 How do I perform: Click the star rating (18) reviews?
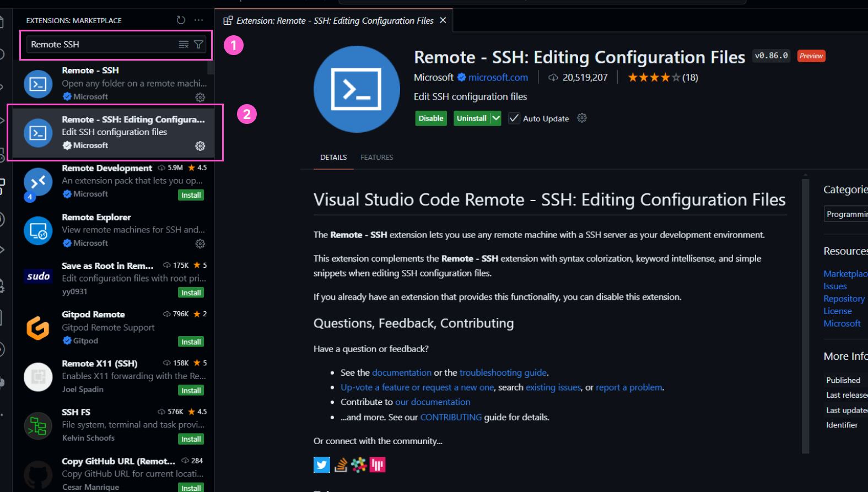tap(663, 78)
